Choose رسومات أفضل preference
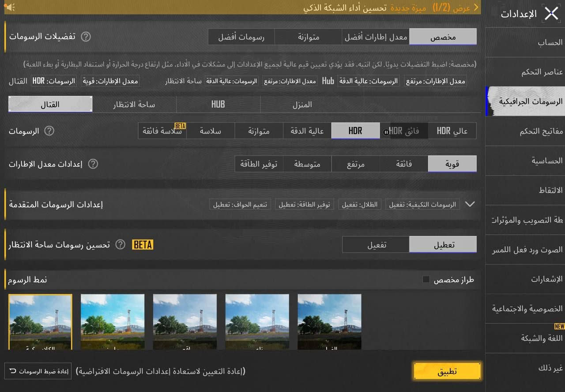565x392 pixels. tap(241, 37)
